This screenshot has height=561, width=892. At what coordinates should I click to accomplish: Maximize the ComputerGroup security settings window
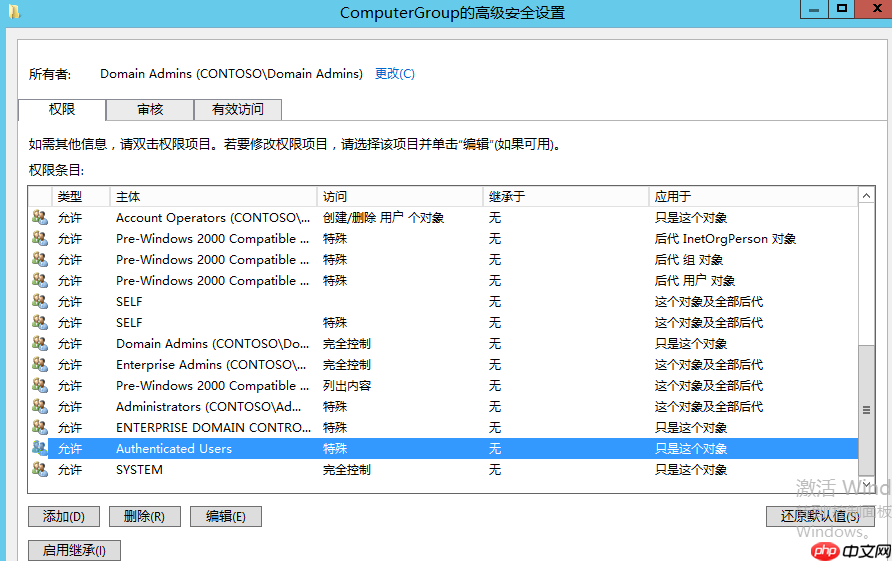[x=842, y=9]
